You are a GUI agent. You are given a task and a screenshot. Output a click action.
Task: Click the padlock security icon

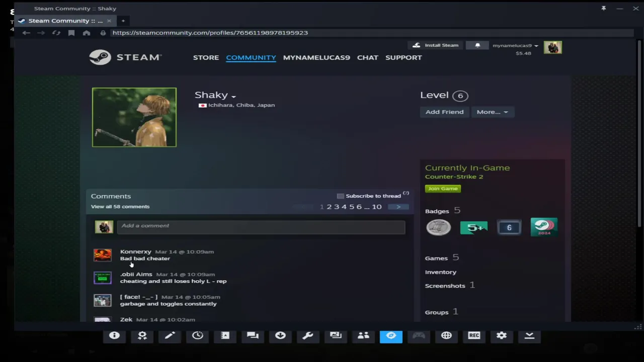(x=103, y=33)
